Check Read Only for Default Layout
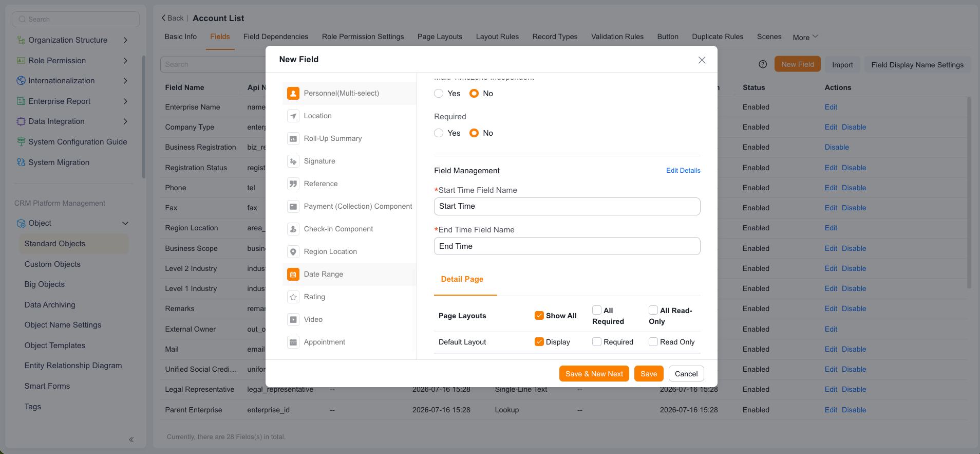 [x=653, y=342]
